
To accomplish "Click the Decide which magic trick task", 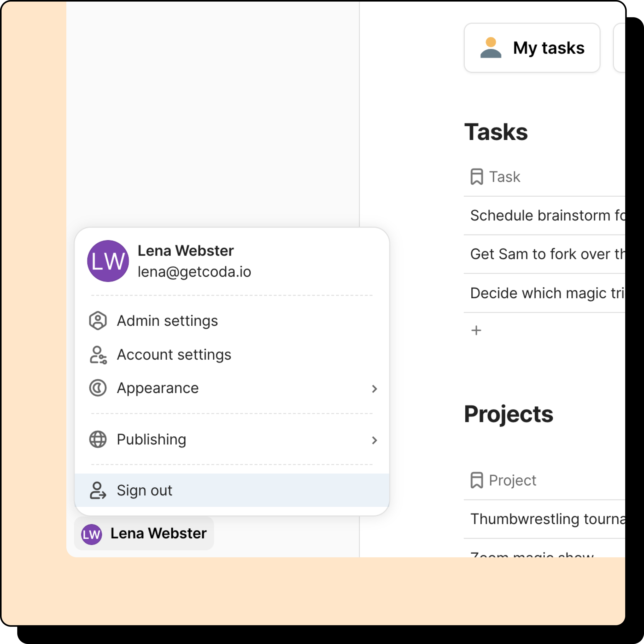I will tap(547, 293).
